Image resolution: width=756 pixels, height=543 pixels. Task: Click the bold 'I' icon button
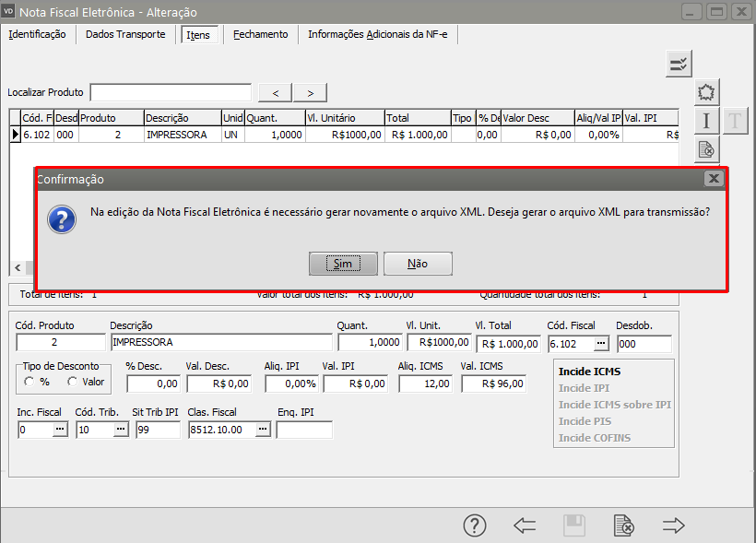(x=706, y=121)
